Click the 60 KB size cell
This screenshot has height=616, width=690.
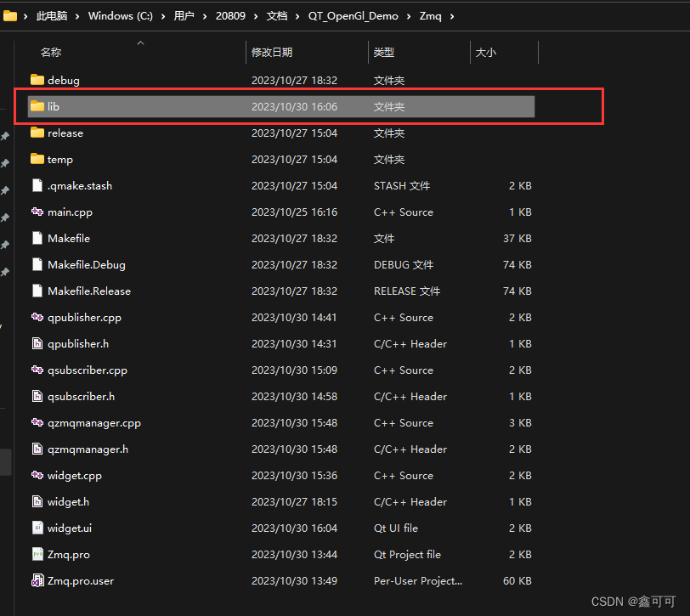point(517,581)
